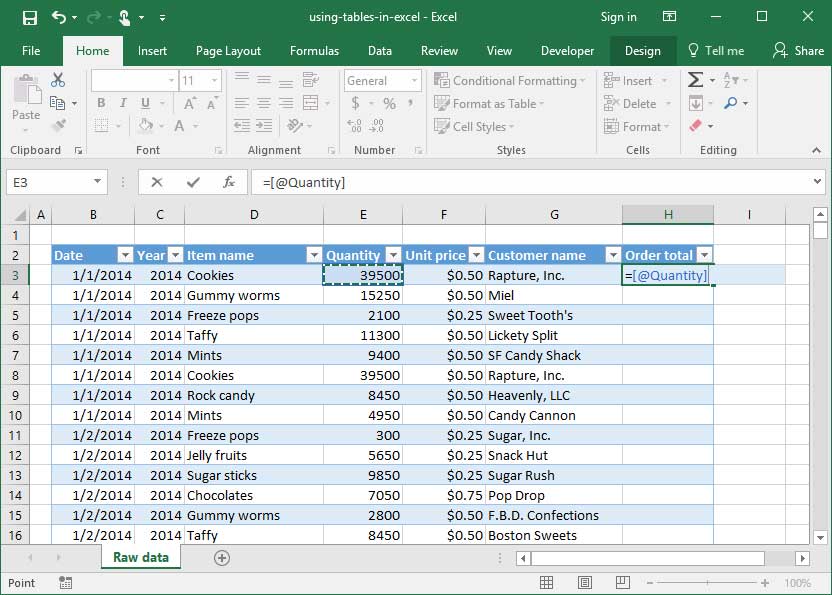The height and width of the screenshot is (595, 832).
Task: Cancel formula entry with X icon
Action: (157, 183)
